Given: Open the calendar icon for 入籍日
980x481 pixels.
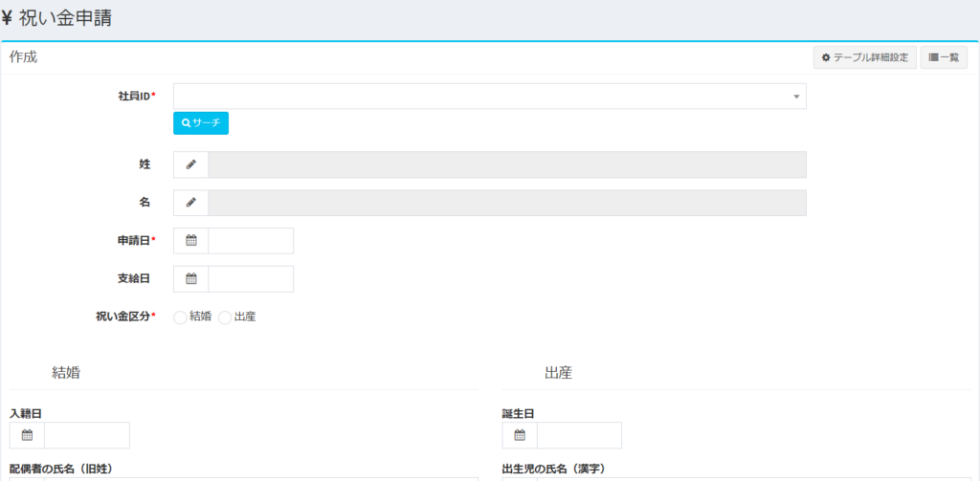Looking at the screenshot, I should tap(27, 435).
